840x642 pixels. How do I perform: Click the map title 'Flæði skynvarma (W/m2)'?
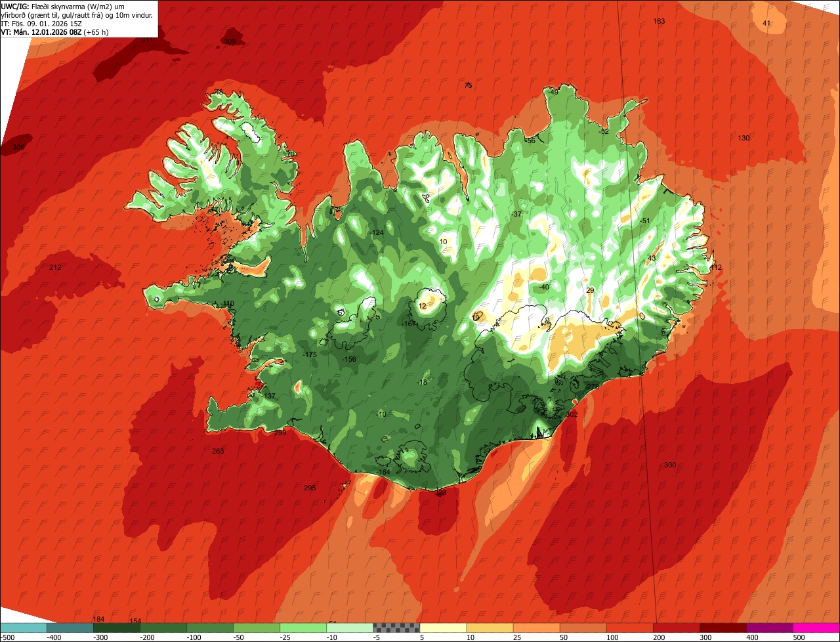pyautogui.click(x=72, y=7)
